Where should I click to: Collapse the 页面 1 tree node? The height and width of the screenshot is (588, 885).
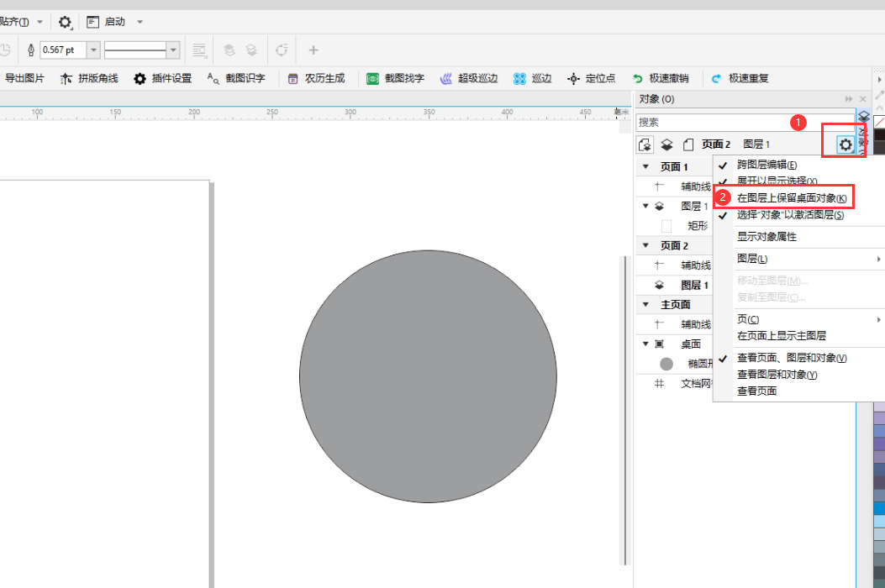coord(645,166)
